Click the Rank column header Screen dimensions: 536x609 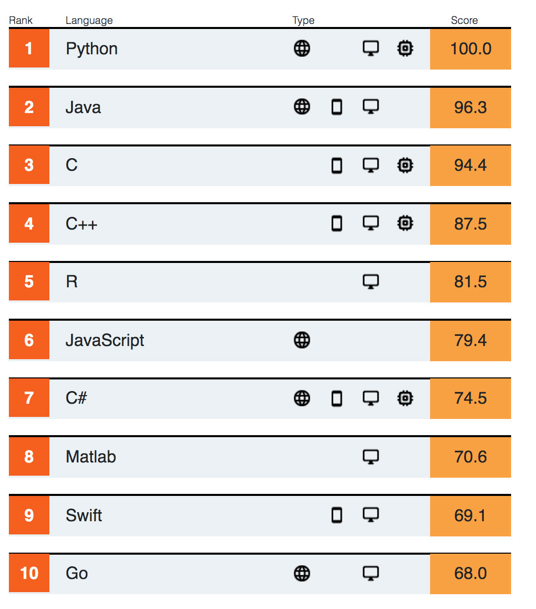tap(21, 20)
